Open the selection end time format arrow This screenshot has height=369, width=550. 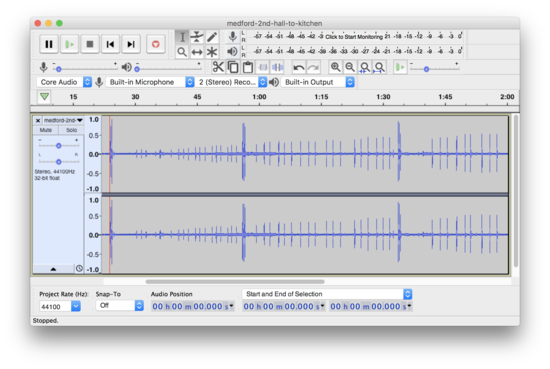point(409,306)
